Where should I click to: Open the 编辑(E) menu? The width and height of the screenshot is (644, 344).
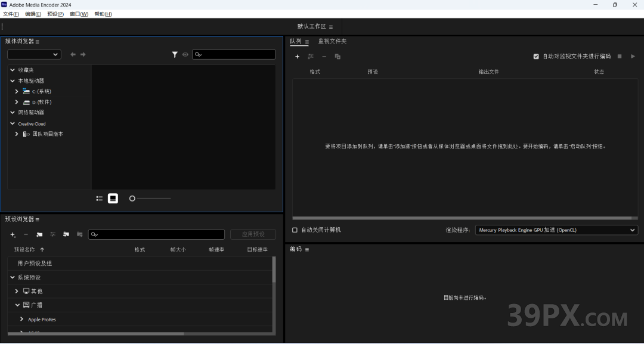(x=33, y=14)
